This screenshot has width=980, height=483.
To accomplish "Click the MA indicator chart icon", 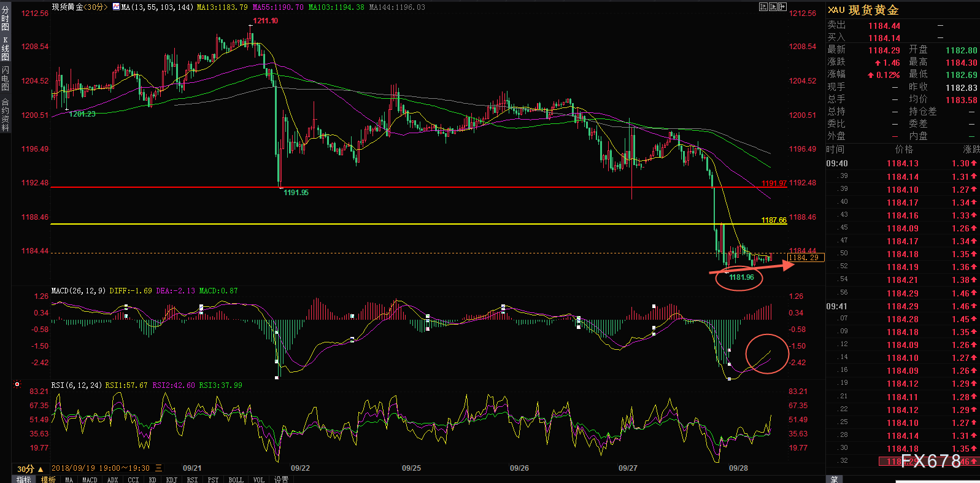I will pos(116,7).
